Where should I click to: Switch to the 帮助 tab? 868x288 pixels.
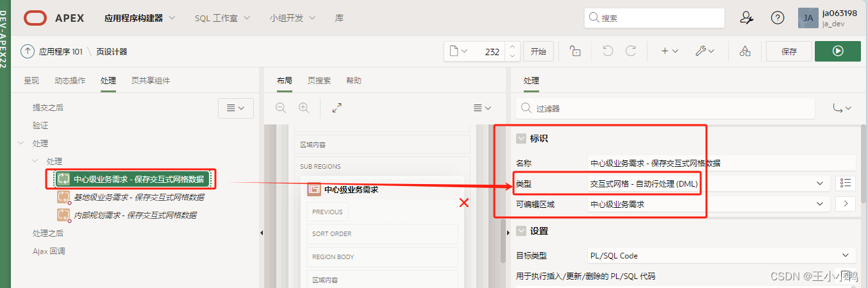pos(354,80)
